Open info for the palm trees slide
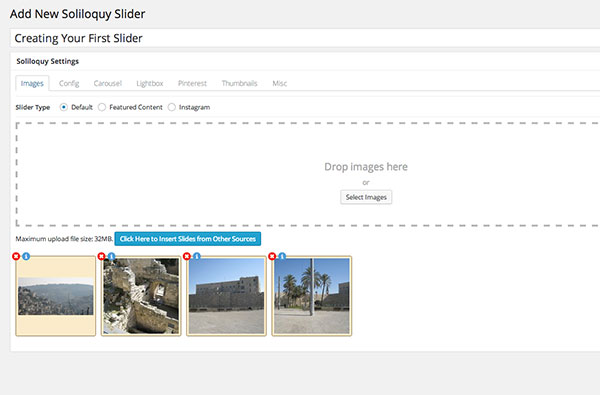Screen dimensions: 600x395 click(282, 256)
